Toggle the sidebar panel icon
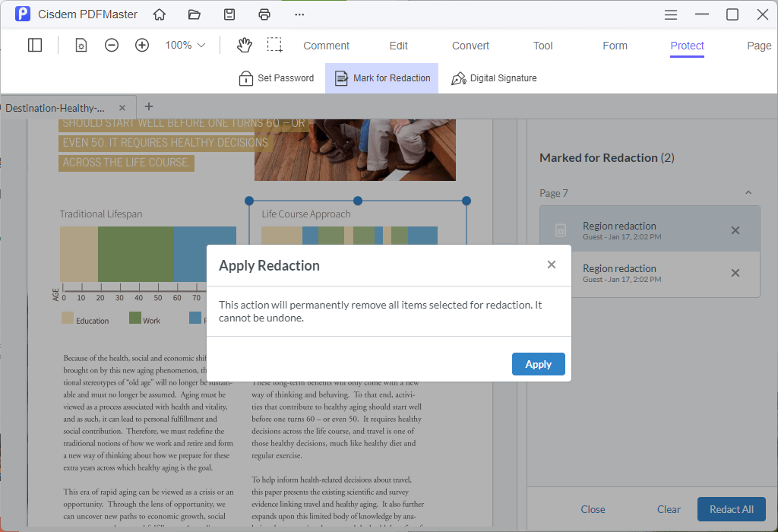 click(x=35, y=45)
